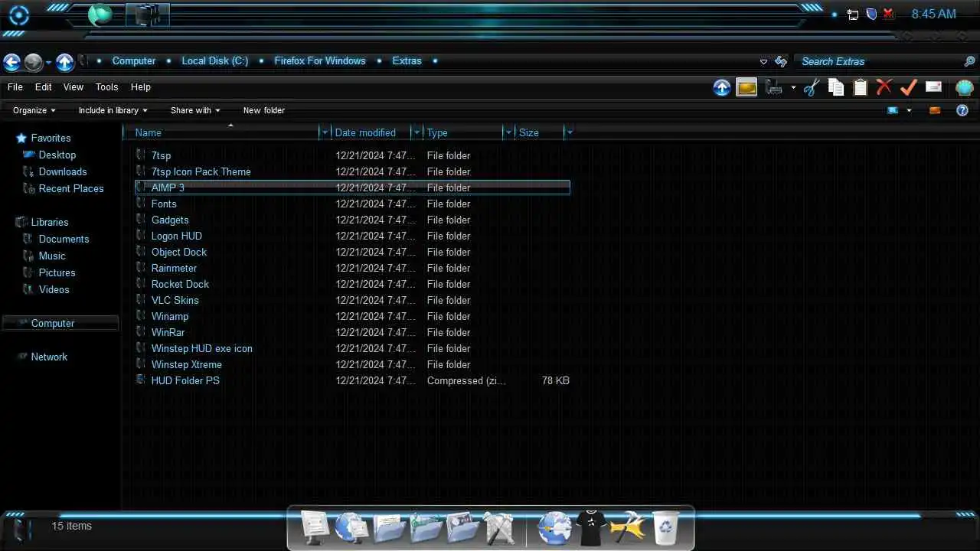980x551 pixels.
Task: Select the Pictures library
Action: click(x=57, y=273)
